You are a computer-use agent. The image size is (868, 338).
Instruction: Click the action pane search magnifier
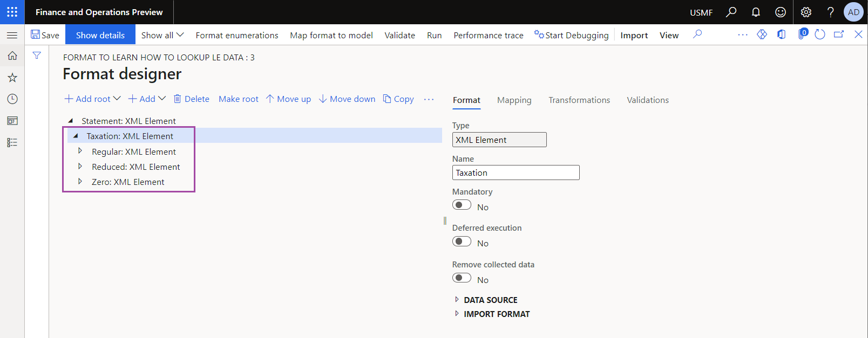[x=697, y=35]
